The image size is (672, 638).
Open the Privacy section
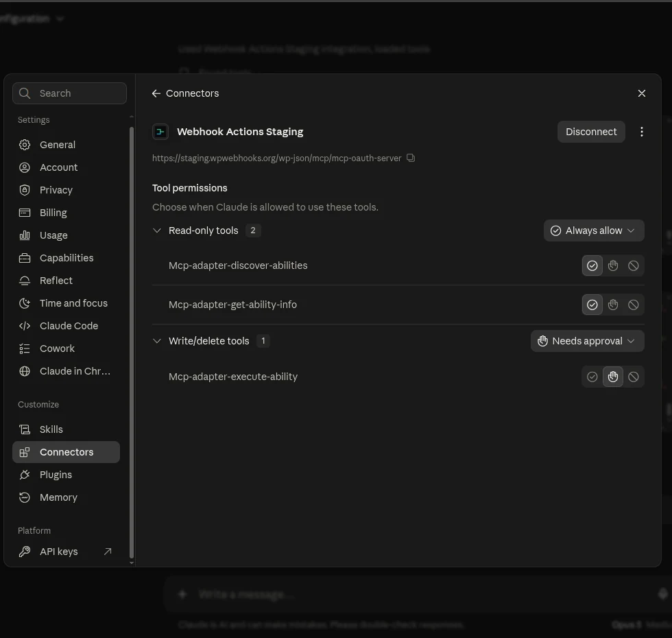point(66,190)
